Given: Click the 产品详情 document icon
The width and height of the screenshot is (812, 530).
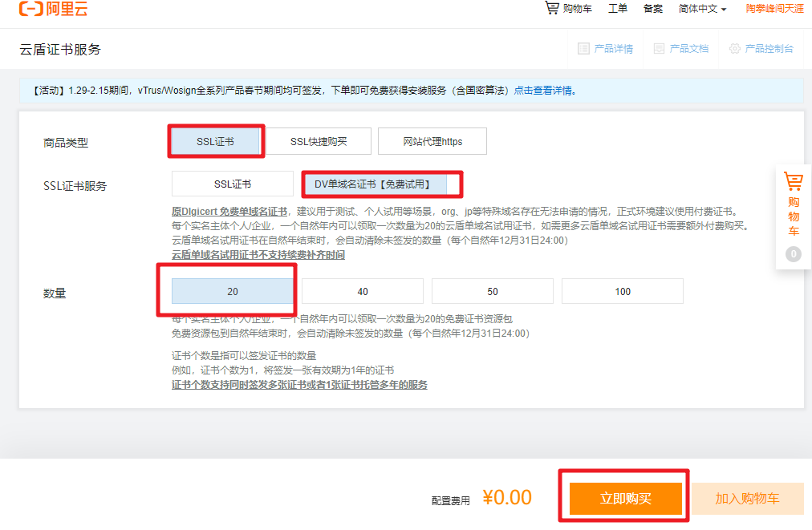Looking at the screenshot, I should pos(583,49).
